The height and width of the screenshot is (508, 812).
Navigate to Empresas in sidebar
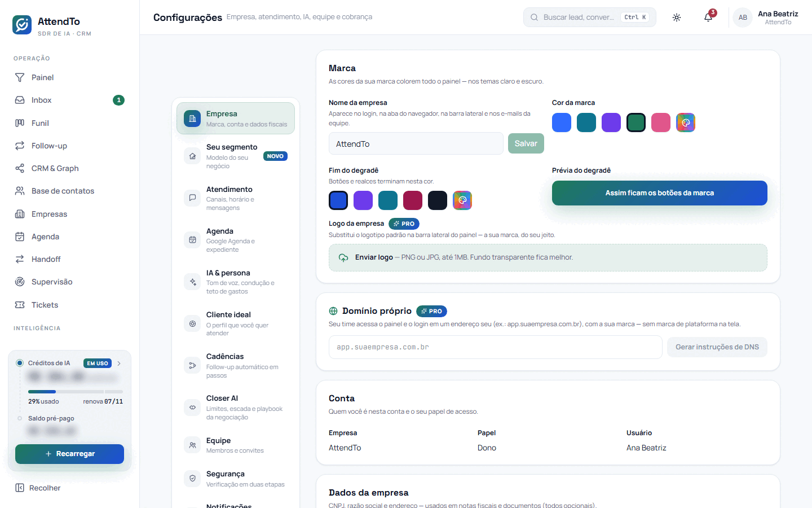[69, 214]
